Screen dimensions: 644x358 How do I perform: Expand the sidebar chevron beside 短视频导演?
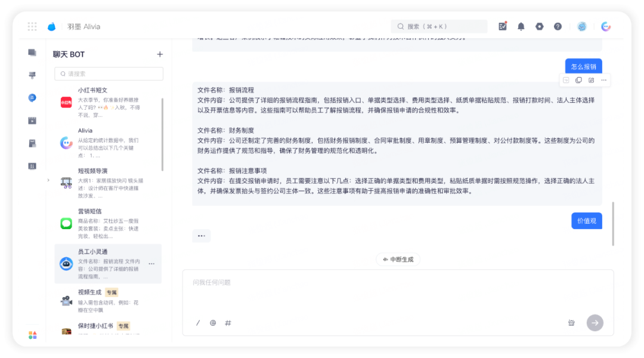[48, 180]
